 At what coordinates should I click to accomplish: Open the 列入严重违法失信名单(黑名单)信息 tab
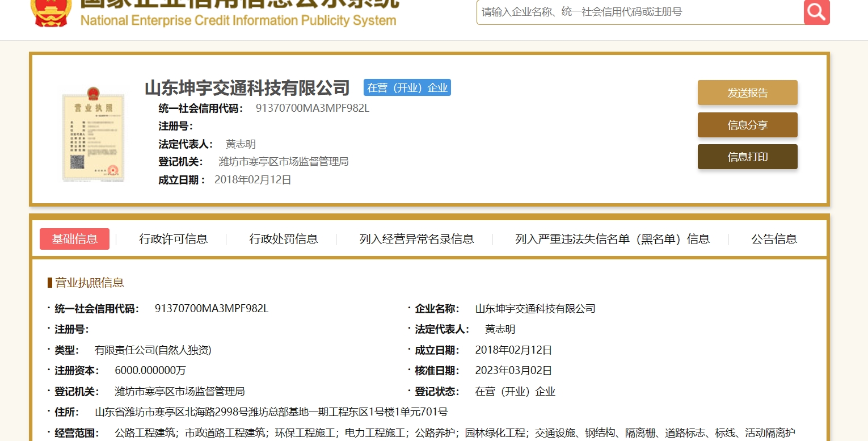612,239
